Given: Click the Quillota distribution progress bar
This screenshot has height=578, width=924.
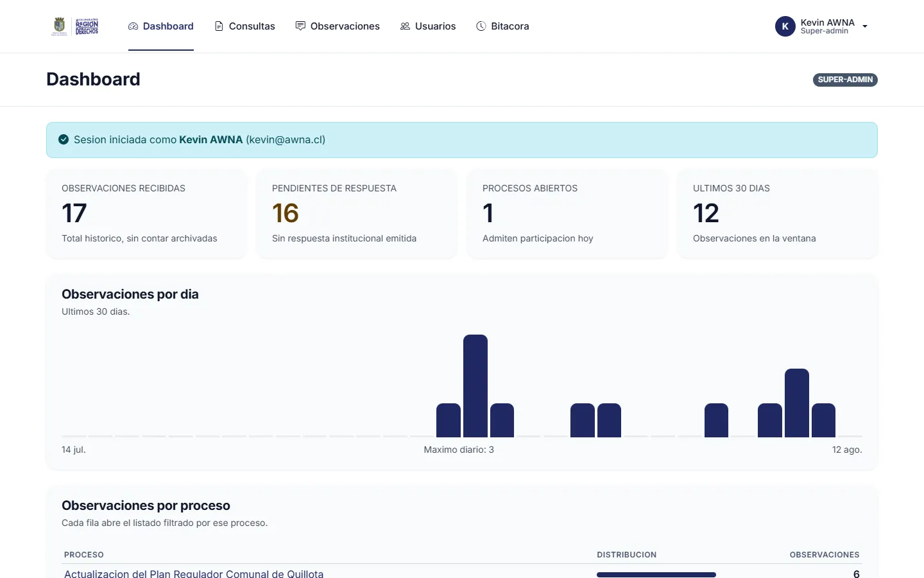Looking at the screenshot, I should (656, 575).
